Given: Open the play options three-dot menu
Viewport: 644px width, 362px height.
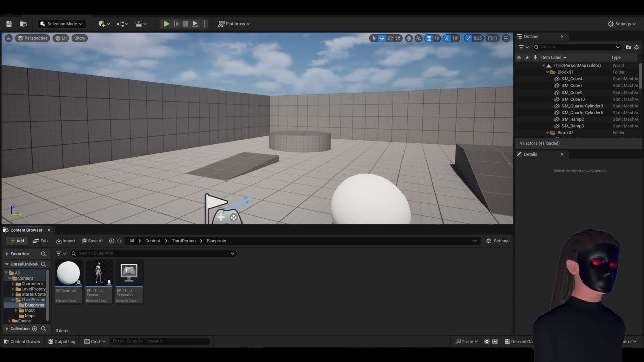Looking at the screenshot, I should (204, 24).
